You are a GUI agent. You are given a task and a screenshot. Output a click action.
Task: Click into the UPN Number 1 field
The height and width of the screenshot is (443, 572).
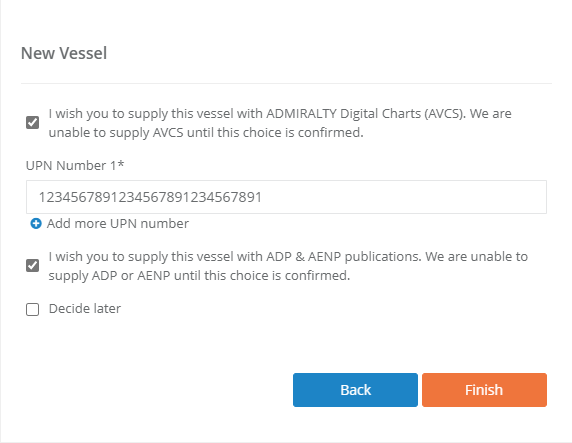point(286,197)
